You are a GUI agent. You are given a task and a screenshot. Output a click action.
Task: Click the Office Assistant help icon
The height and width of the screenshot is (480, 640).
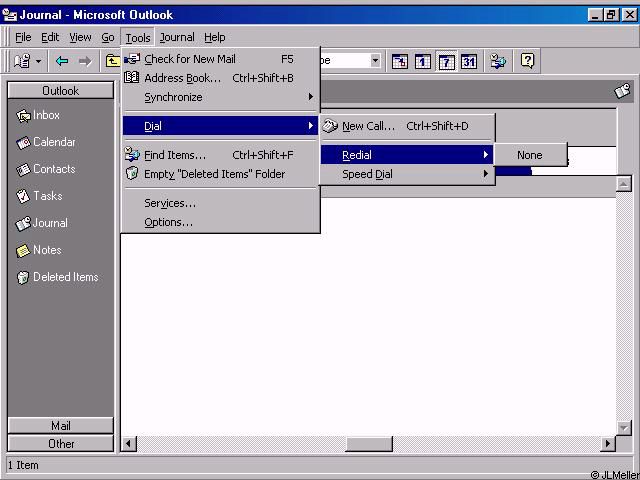[528, 61]
